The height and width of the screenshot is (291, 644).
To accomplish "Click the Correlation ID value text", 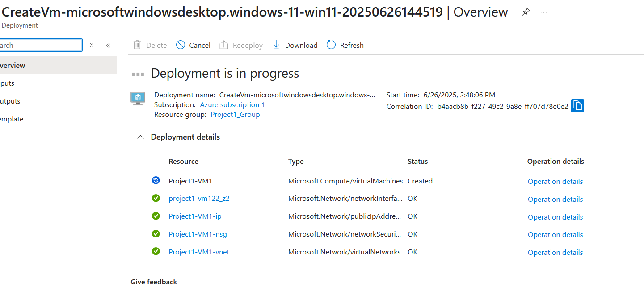I will tap(503, 106).
